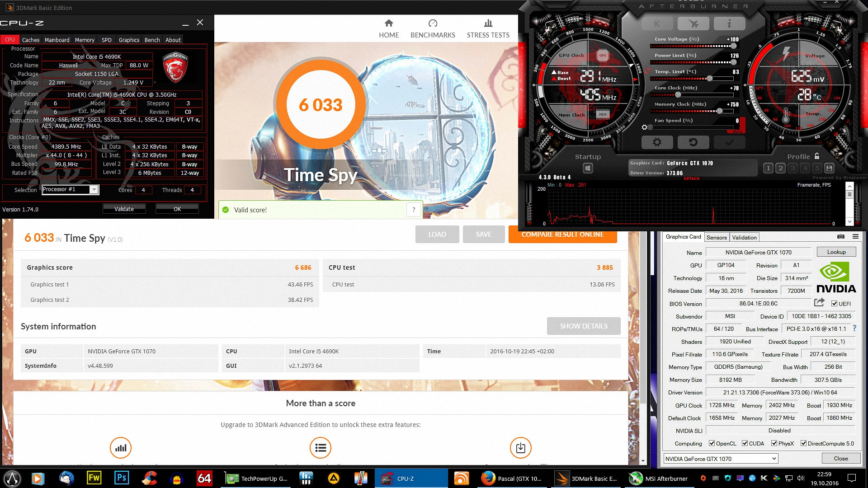Open Afterburner settings gear button
868x488 pixels.
click(x=657, y=142)
